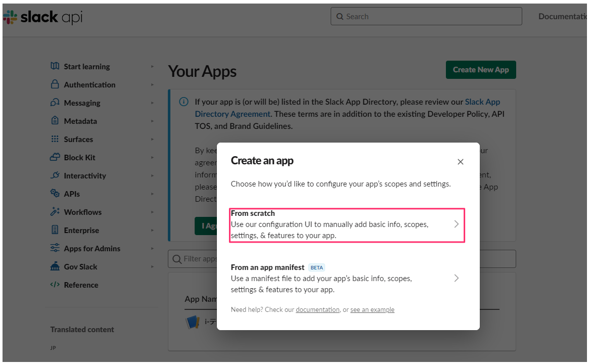
Task: Expand the Block Kit section arrow
Action: (x=152, y=157)
